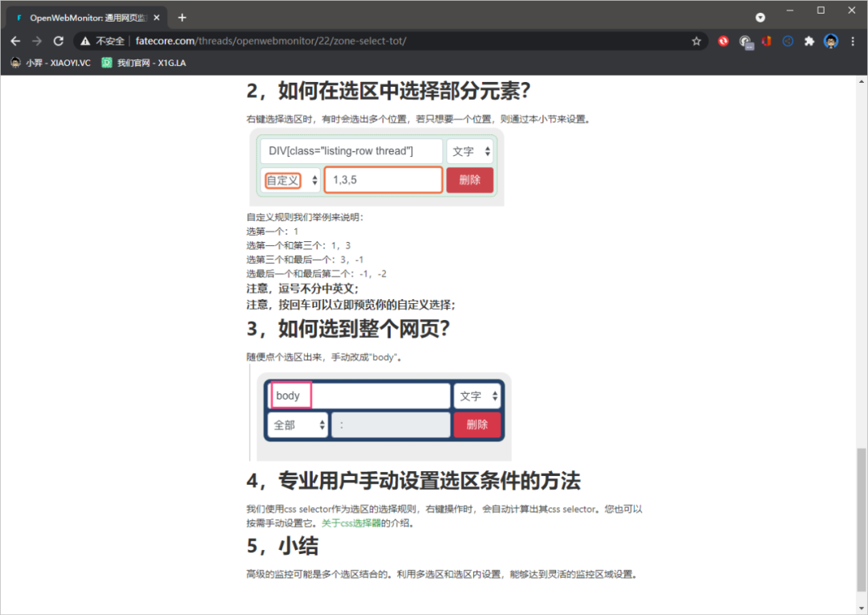Select the OpenWebMonitor browser tab
The width and height of the screenshot is (868, 615).
[87, 18]
